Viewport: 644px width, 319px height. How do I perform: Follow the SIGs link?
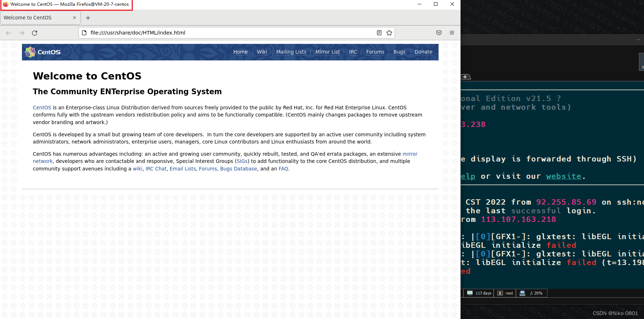[x=242, y=161]
